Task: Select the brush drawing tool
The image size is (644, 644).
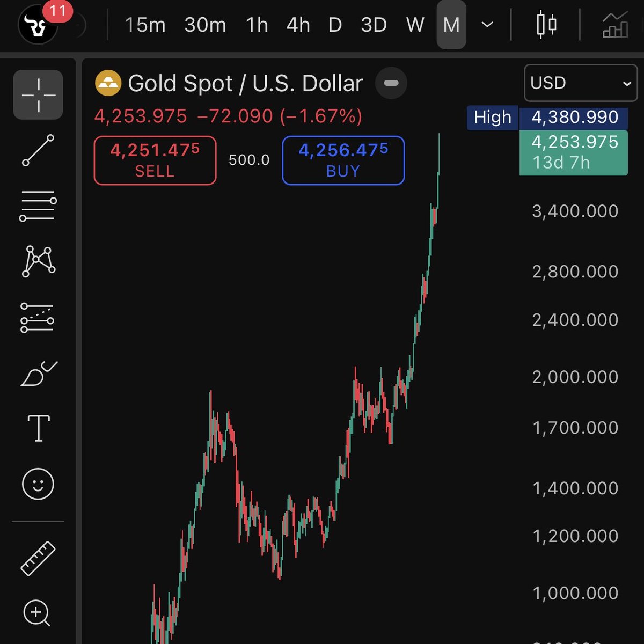Action: [39, 374]
